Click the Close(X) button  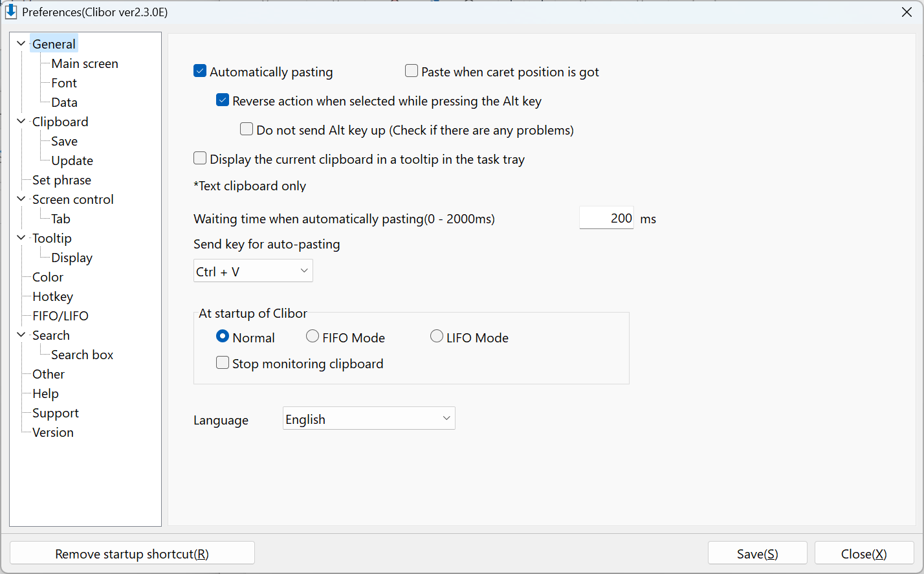(x=864, y=553)
